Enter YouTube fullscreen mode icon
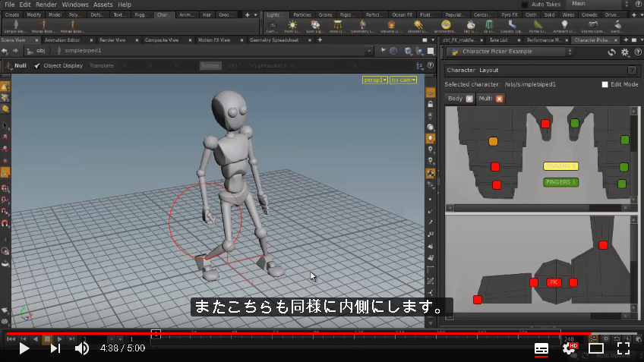 tap(623, 348)
